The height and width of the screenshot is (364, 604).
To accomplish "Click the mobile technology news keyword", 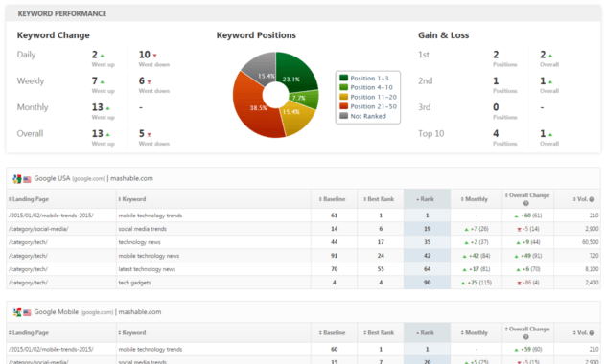I will coord(149,256).
